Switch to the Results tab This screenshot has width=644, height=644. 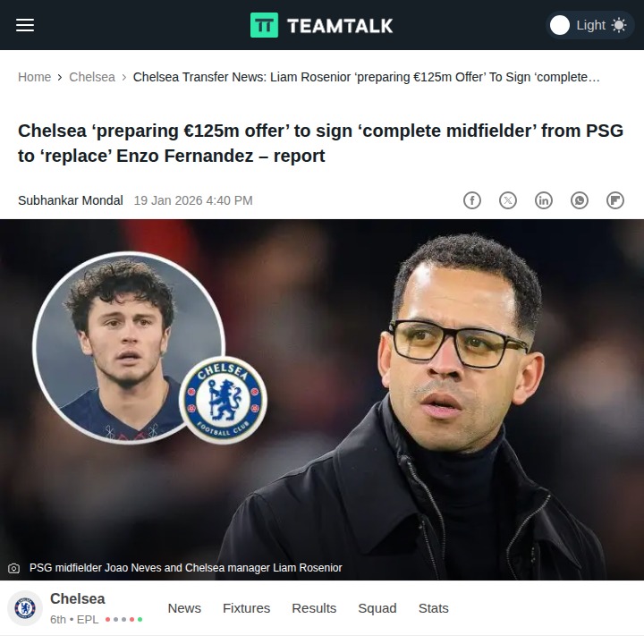pyautogui.click(x=314, y=608)
